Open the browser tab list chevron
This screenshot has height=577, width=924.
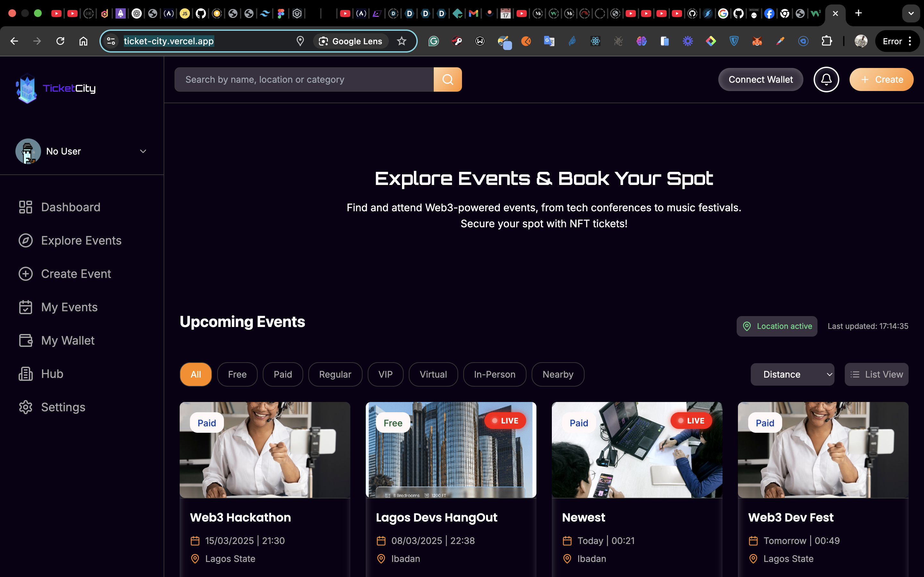pos(911,13)
